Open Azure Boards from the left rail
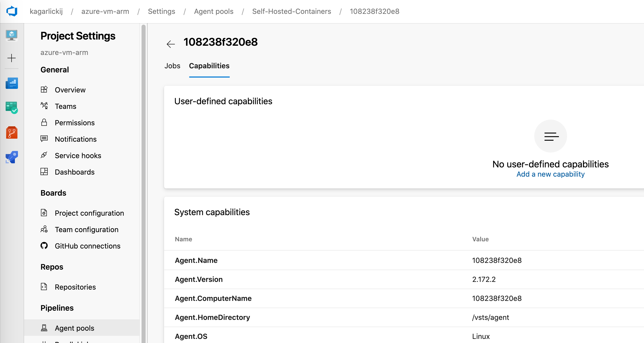This screenshot has height=343, width=644. (x=12, y=83)
